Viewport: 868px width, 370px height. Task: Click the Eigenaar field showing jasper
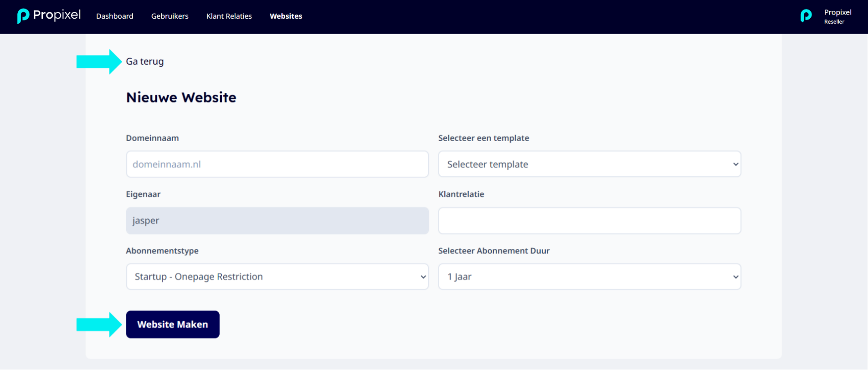(x=277, y=221)
